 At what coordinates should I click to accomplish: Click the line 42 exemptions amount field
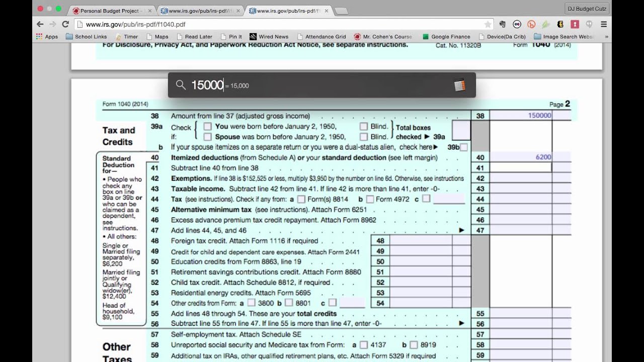521,178
